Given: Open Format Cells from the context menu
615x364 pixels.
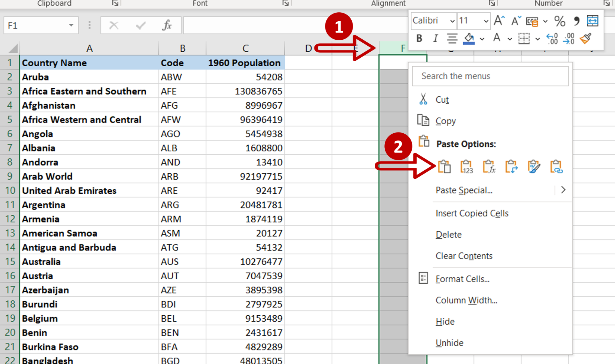Looking at the screenshot, I should [x=462, y=279].
